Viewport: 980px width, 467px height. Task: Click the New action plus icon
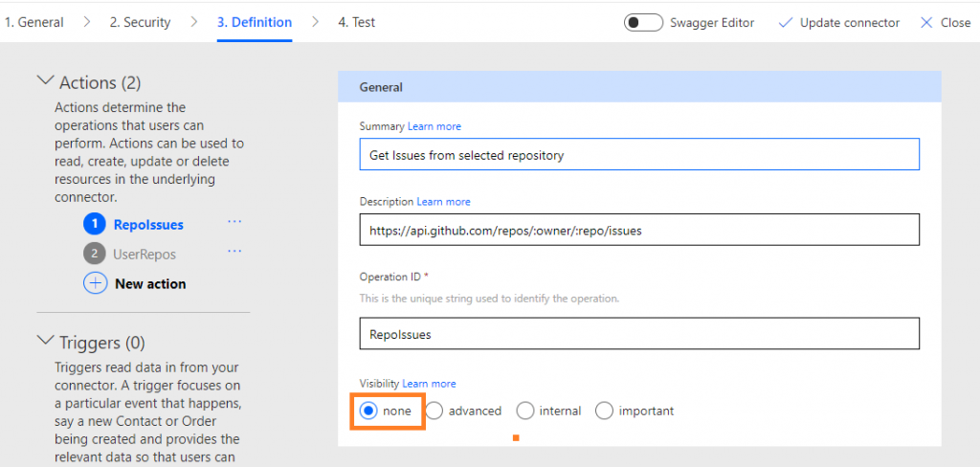(x=95, y=284)
